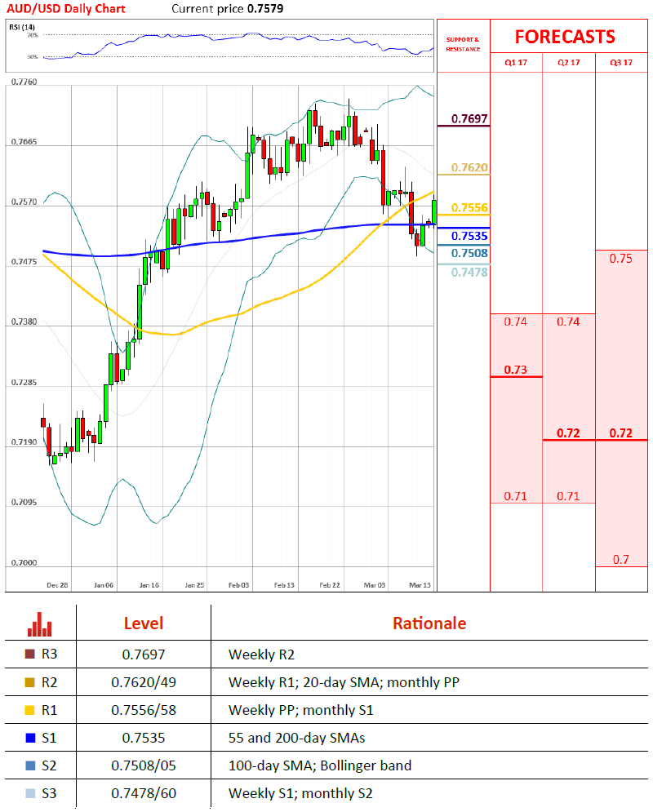Click the blue S1 color marker
This screenshot has width=653, height=812.
pos(31,738)
